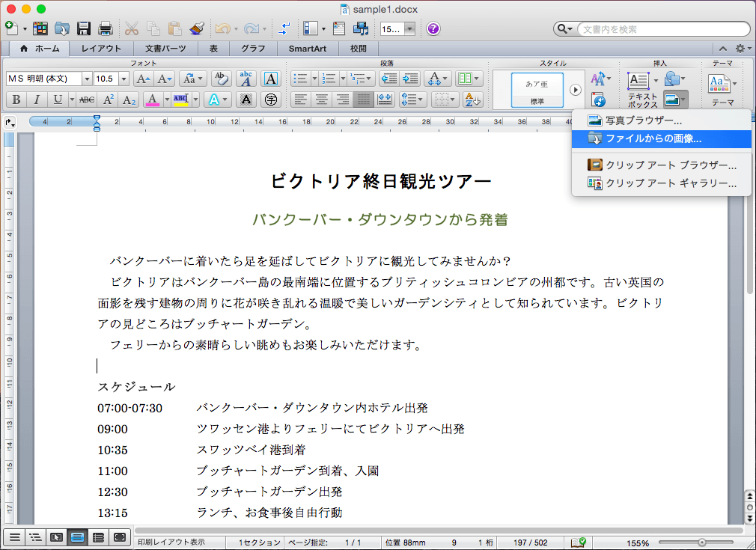Open the zoom percentage dropdown in toolbar
The image size is (756, 550).
coord(409,29)
